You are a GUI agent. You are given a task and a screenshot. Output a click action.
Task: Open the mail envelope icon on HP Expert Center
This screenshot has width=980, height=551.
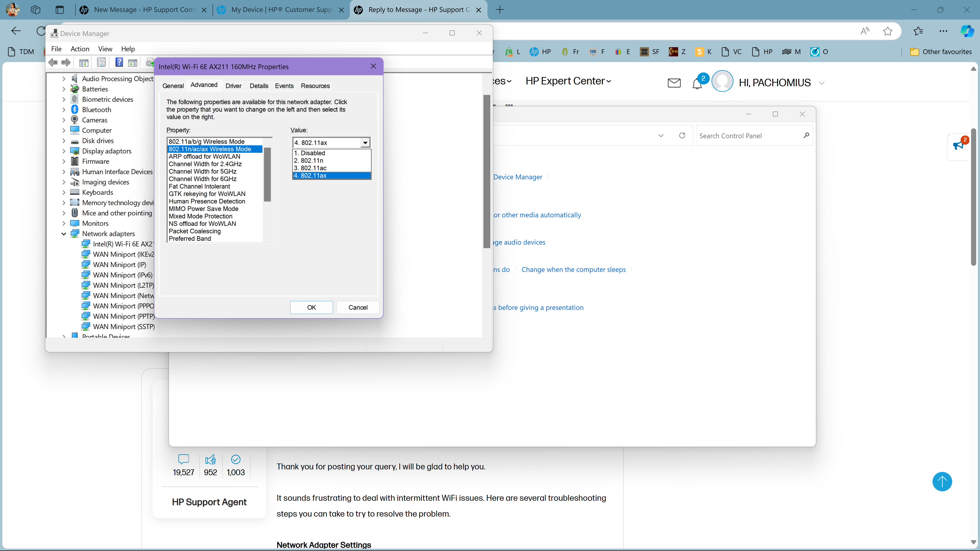(674, 82)
